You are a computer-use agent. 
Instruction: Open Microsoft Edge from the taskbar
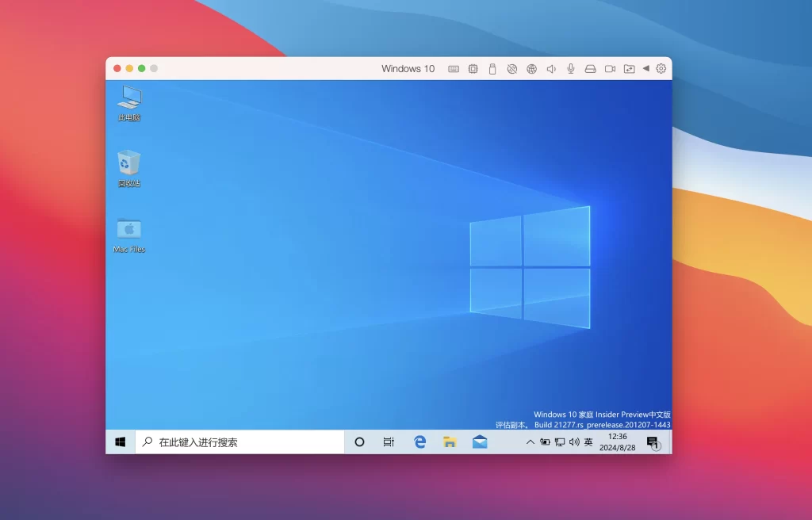(x=419, y=442)
